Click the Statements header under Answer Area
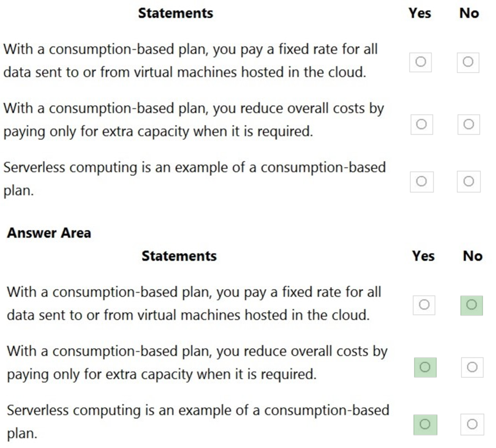This screenshot has height=448, width=496. click(x=179, y=256)
